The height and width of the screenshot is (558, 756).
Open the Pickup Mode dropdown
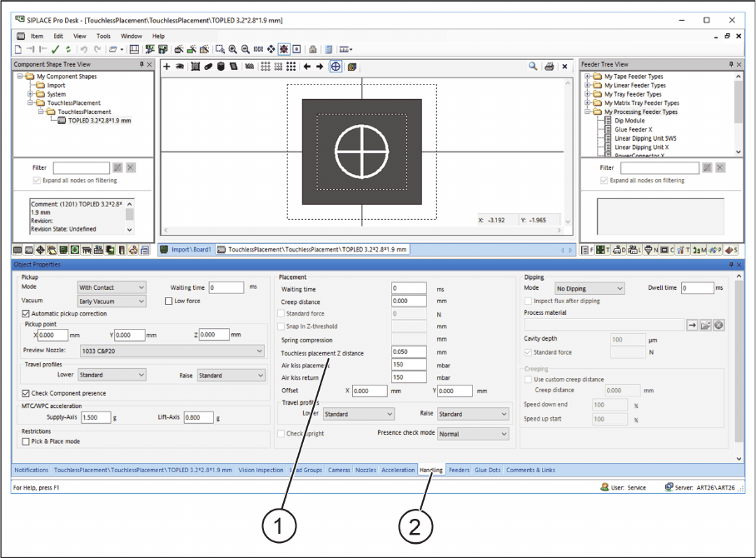click(x=112, y=287)
